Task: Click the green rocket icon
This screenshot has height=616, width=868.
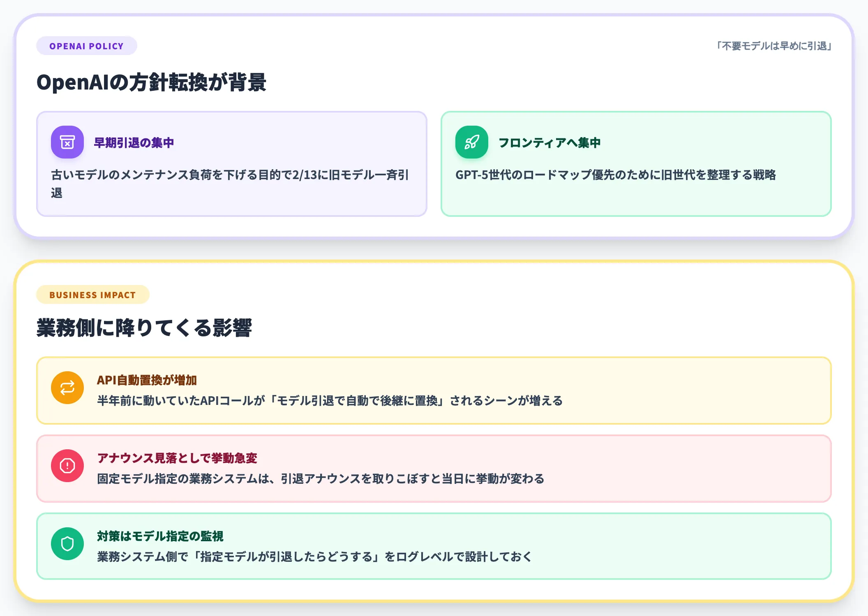Action: tap(472, 142)
